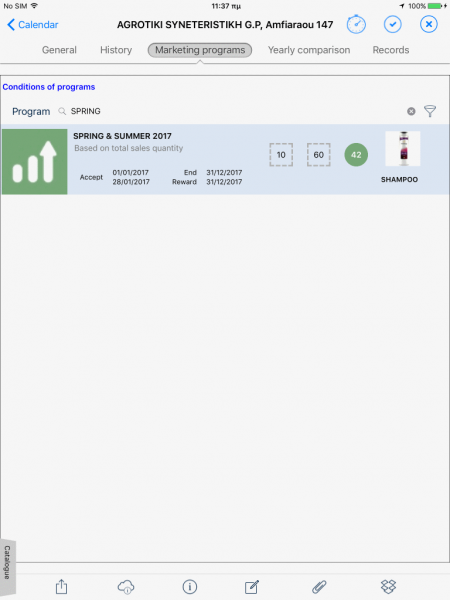
Task: Confirm with the checkmark circle icon
Action: (393, 25)
